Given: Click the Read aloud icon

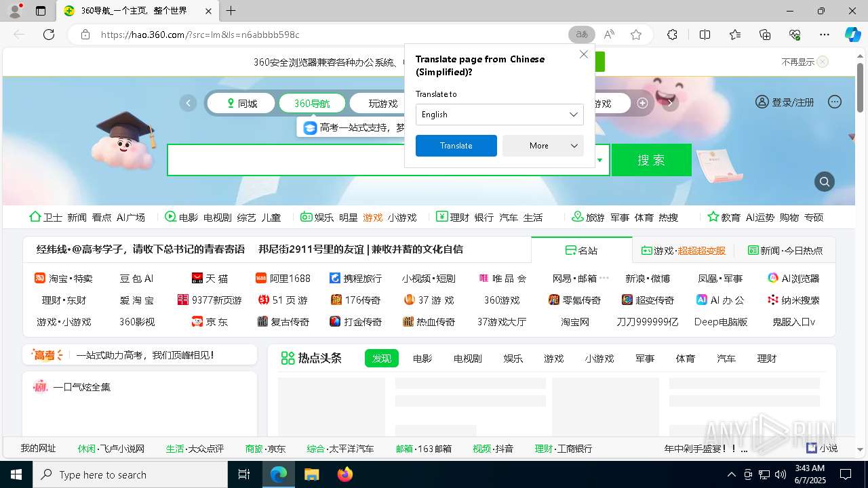Looking at the screenshot, I should 609,35.
